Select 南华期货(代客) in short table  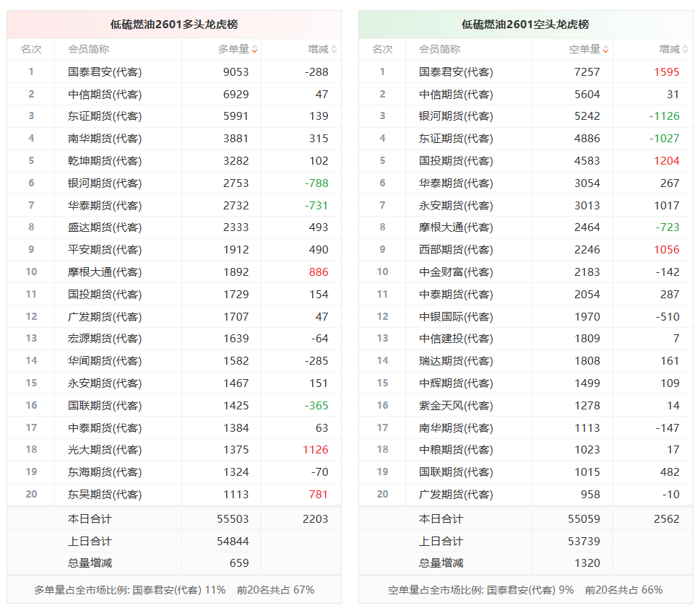tap(457, 427)
